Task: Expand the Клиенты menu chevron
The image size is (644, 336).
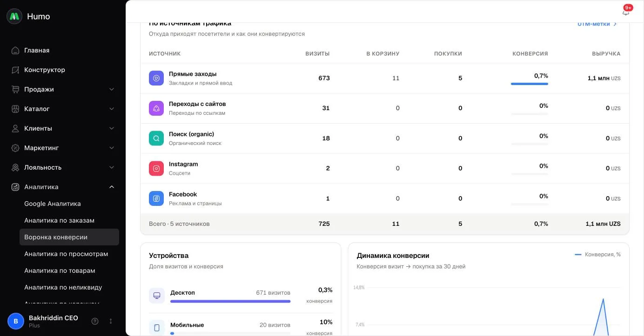Action: pyautogui.click(x=112, y=128)
